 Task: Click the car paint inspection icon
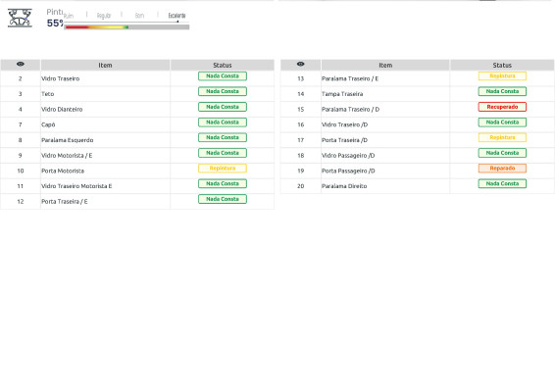tap(20, 18)
